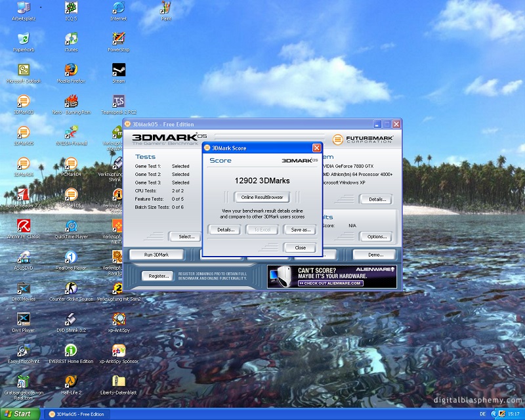This screenshot has height=420, width=525.
Task: Select the ICQ 5 desktop icon
Action: click(x=71, y=11)
